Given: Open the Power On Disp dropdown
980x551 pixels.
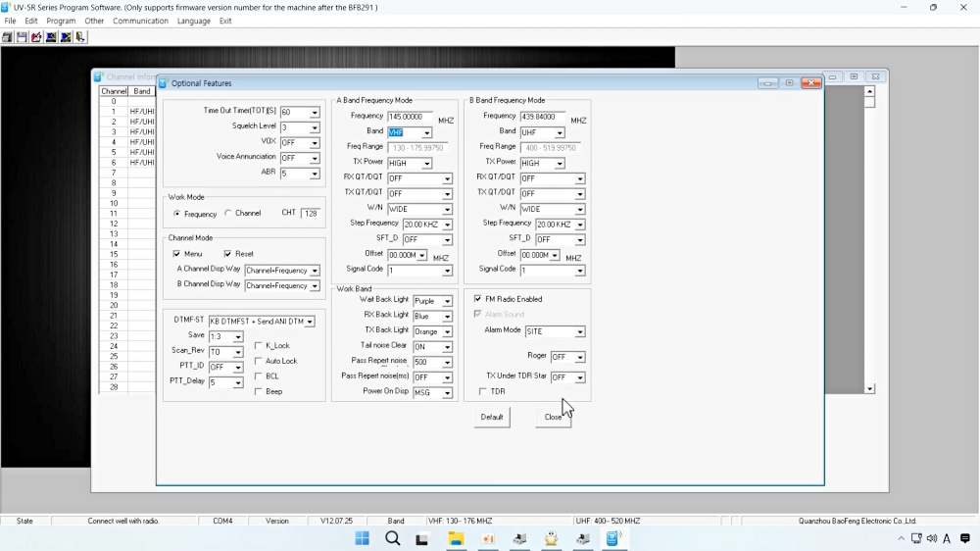Looking at the screenshot, I should tap(447, 393).
